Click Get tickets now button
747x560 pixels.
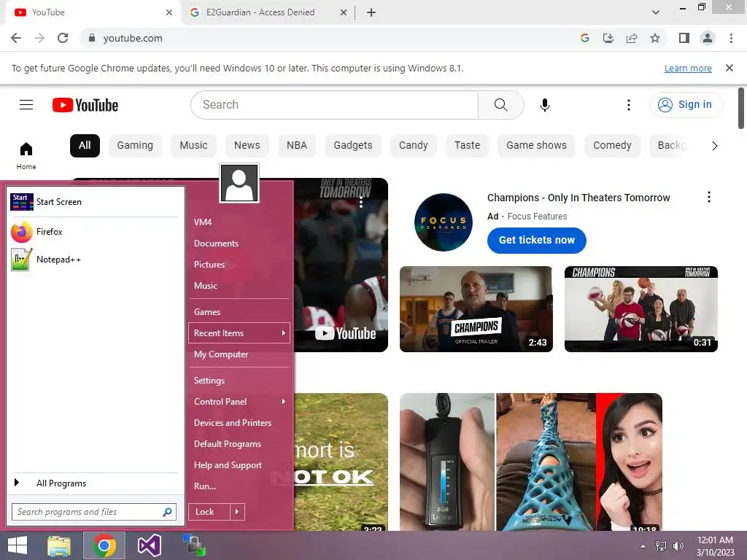[536, 241]
